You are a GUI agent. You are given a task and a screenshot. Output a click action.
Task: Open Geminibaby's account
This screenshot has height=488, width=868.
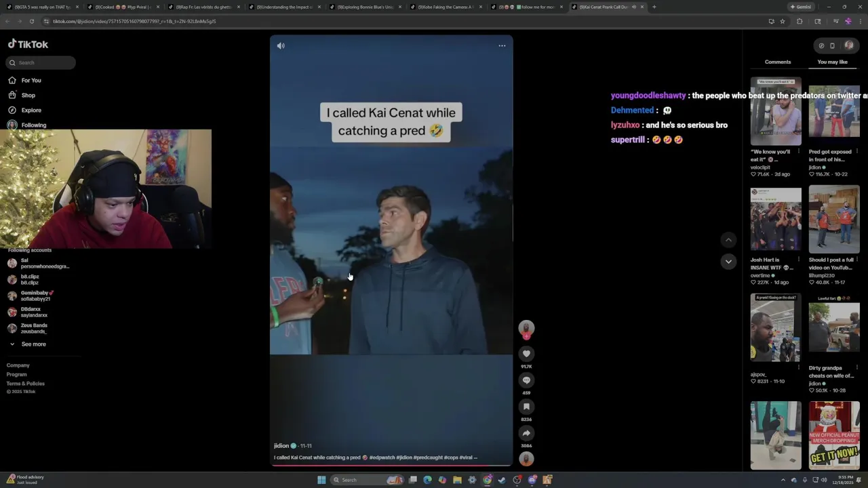(31, 296)
